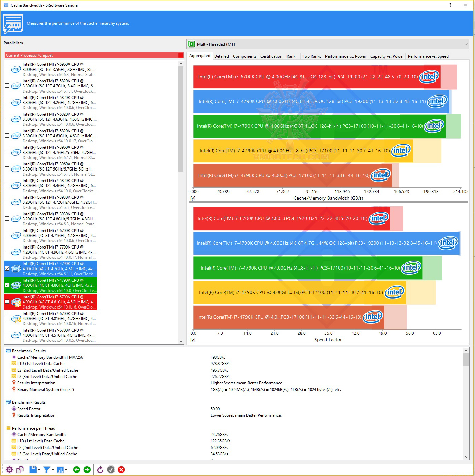This screenshot has height=476, width=475.
Task: Click the grey checkmark OK icon
Action: click(x=111, y=470)
